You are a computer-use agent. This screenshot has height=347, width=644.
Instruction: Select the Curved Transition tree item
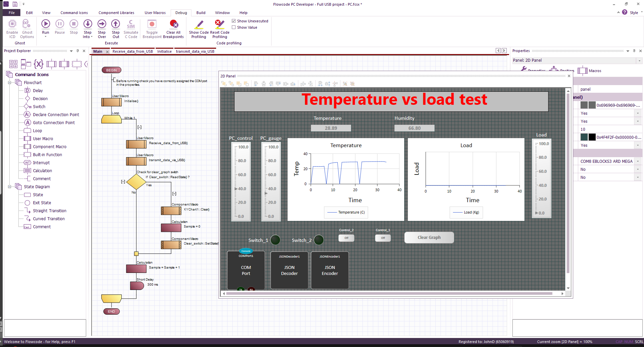pos(49,219)
